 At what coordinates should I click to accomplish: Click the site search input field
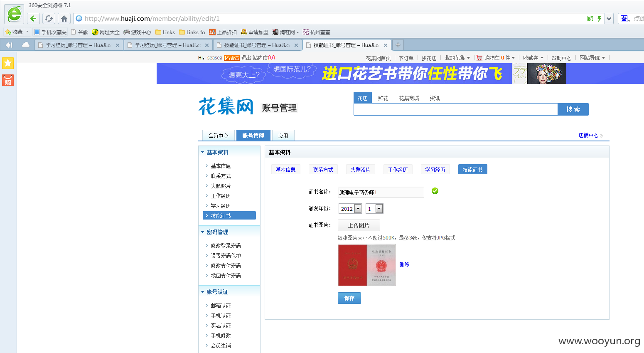(455, 109)
